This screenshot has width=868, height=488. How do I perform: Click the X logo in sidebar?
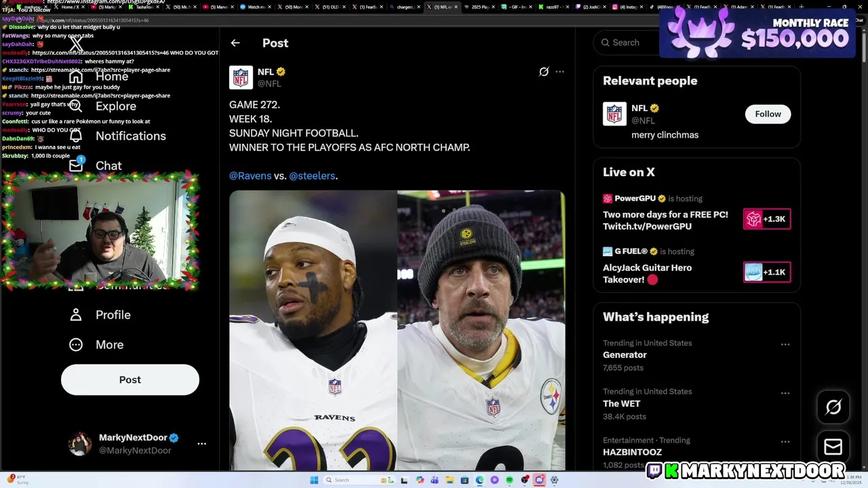click(77, 45)
